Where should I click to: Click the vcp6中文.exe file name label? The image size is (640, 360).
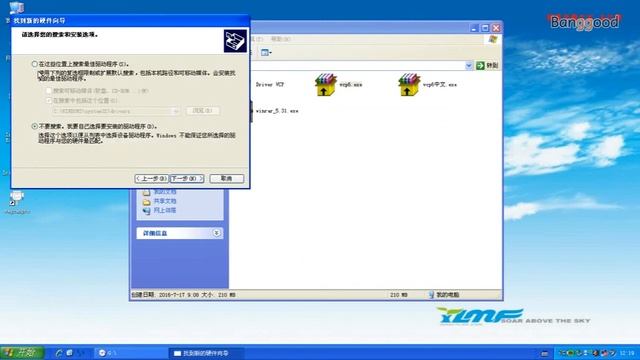(440, 84)
